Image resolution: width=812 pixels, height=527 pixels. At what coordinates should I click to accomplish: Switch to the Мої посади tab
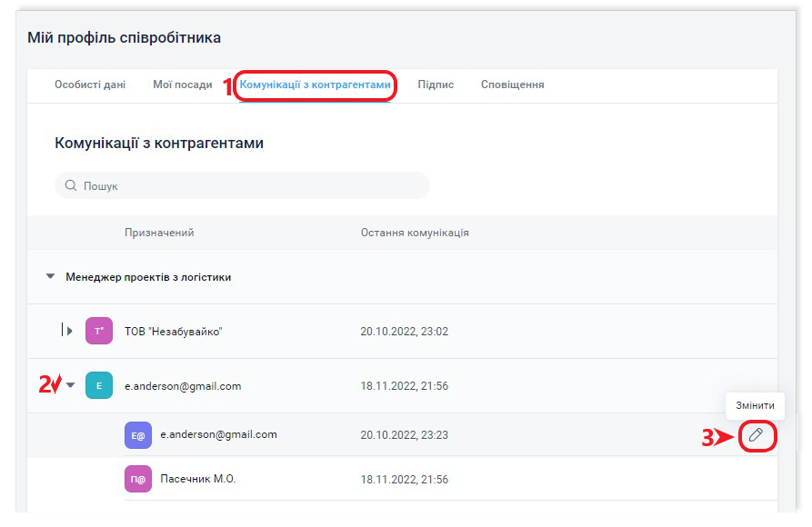(x=182, y=85)
